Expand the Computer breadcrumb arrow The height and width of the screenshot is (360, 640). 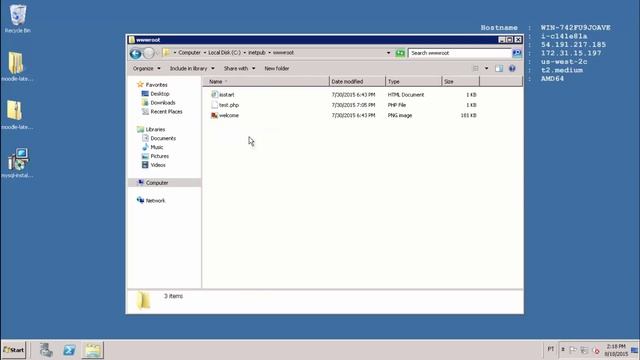click(x=204, y=53)
